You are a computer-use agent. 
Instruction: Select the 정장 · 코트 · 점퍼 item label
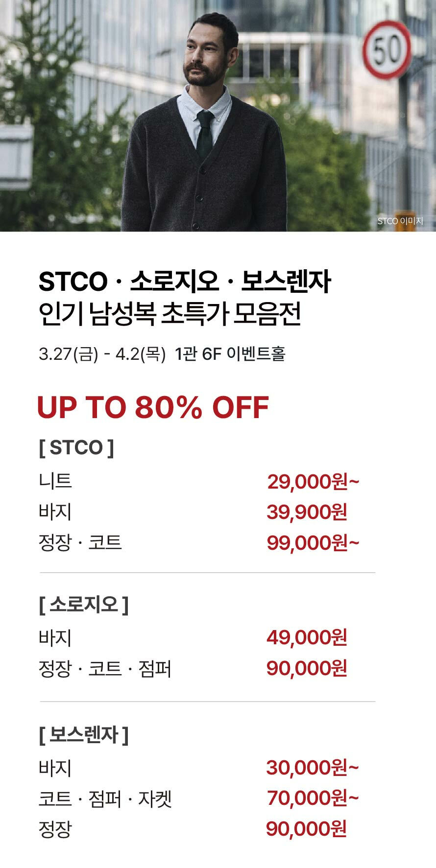(105, 669)
